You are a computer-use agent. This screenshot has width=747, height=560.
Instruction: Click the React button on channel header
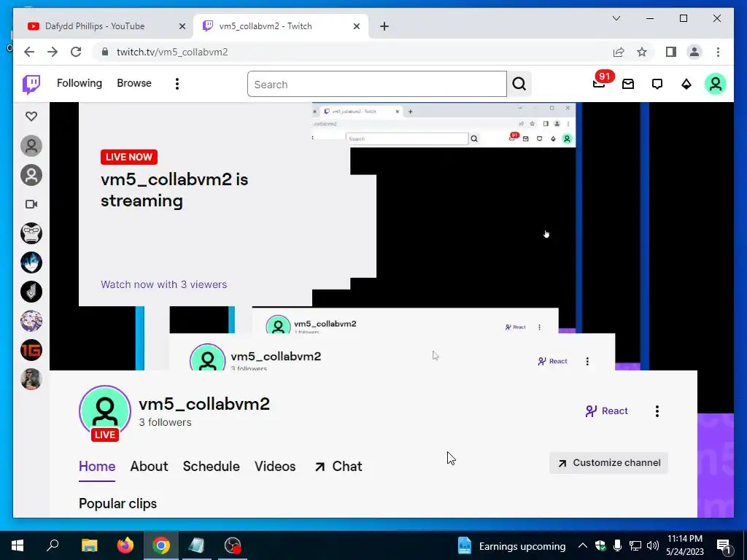(x=606, y=411)
